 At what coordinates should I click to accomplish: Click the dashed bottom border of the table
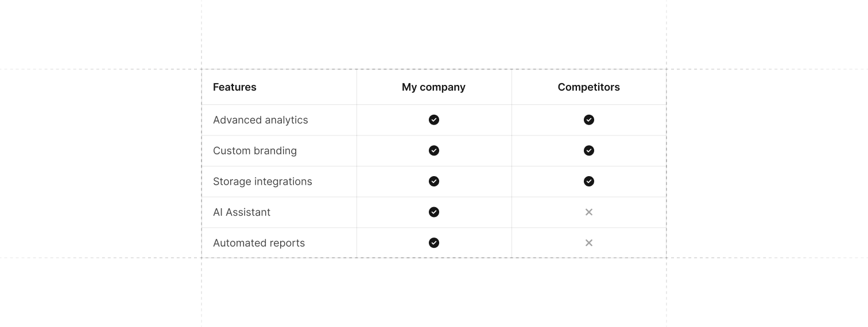(434, 258)
